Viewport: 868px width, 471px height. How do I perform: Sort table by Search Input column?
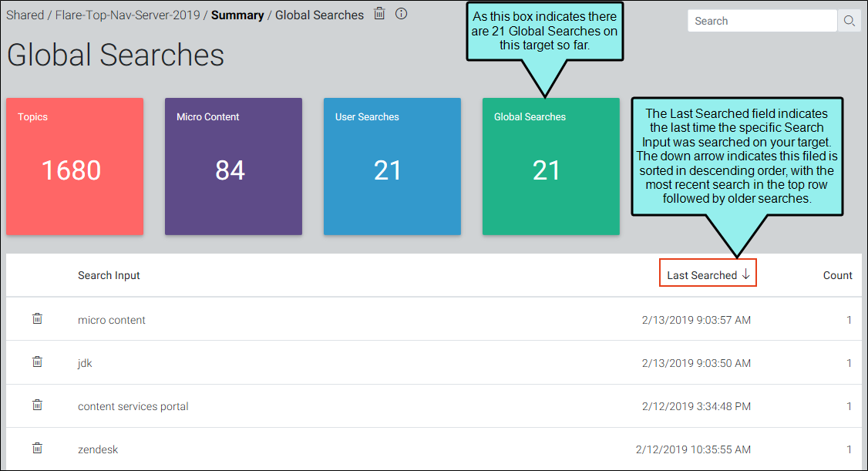(x=109, y=275)
